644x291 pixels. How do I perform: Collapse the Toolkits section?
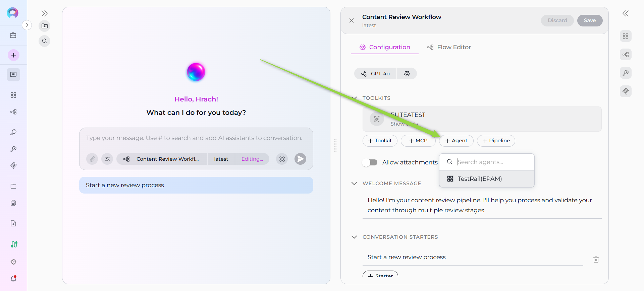pos(354,98)
